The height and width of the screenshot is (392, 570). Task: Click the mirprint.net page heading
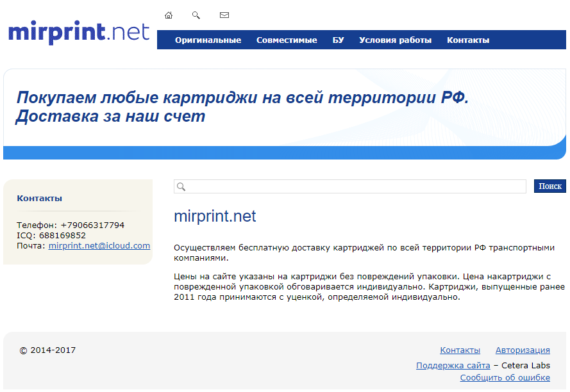coord(215,216)
